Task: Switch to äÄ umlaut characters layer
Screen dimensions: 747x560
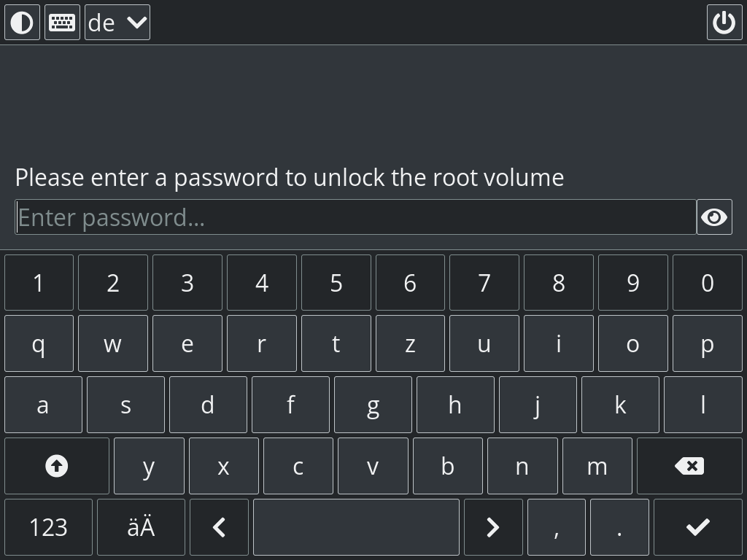Action: click(x=141, y=526)
